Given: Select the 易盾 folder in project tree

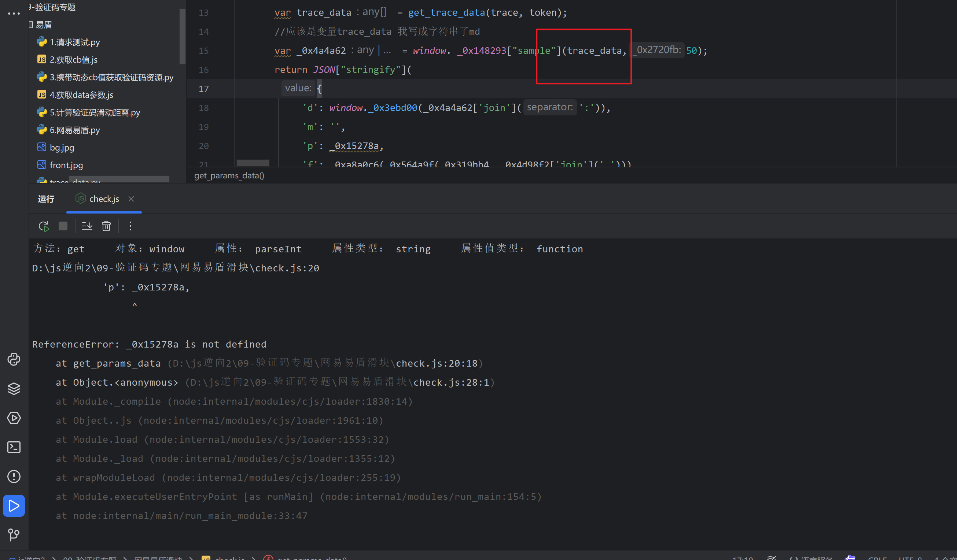Looking at the screenshot, I should (44, 25).
